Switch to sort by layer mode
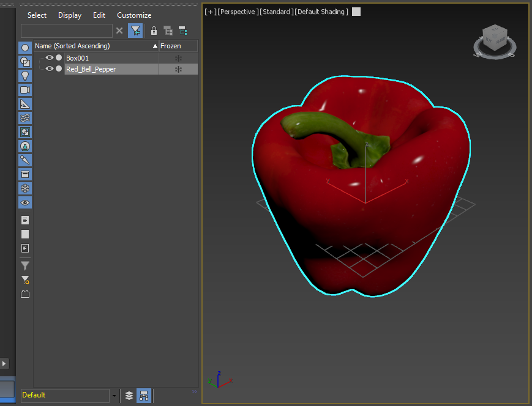 pos(129,396)
